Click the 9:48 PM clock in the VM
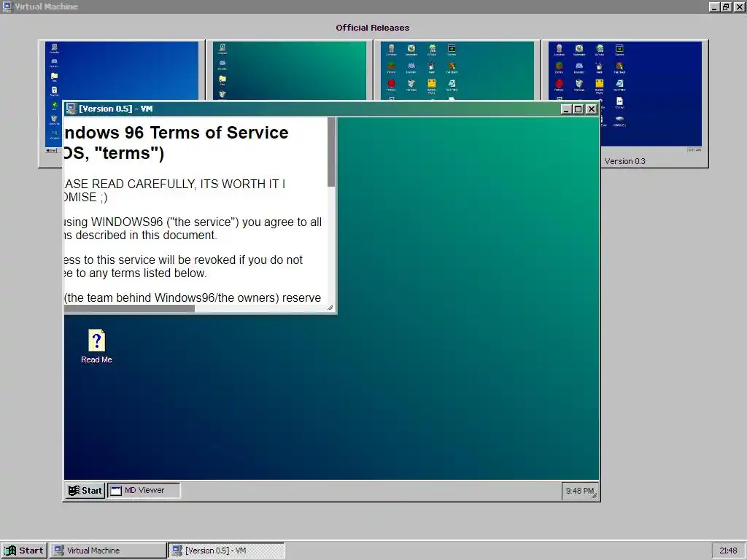The width and height of the screenshot is (747, 560). 580,491
